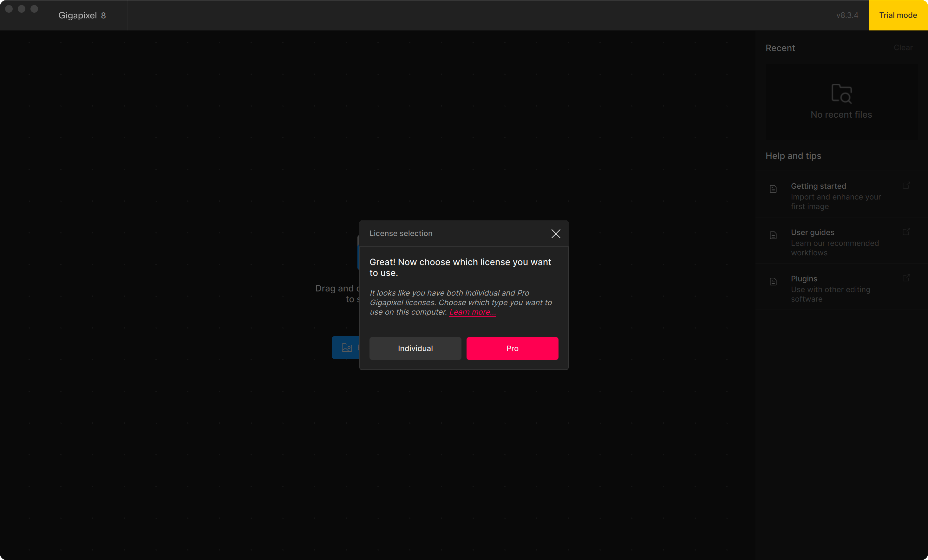Click the yellow minimize window button
Viewport: 928px width, 560px height.
point(22,9)
